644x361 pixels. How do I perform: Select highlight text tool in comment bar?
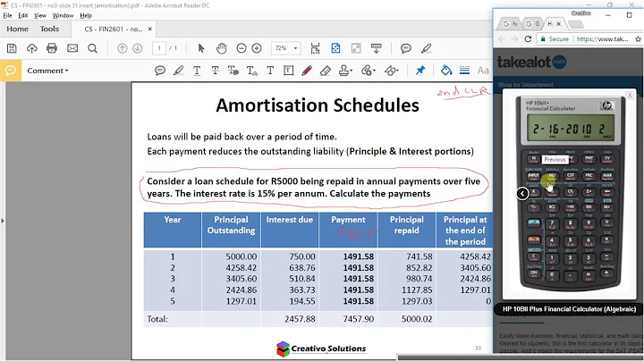pos(178,71)
